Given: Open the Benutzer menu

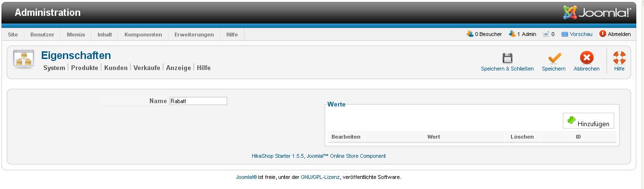Looking at the screenshot, I should 42,35.
